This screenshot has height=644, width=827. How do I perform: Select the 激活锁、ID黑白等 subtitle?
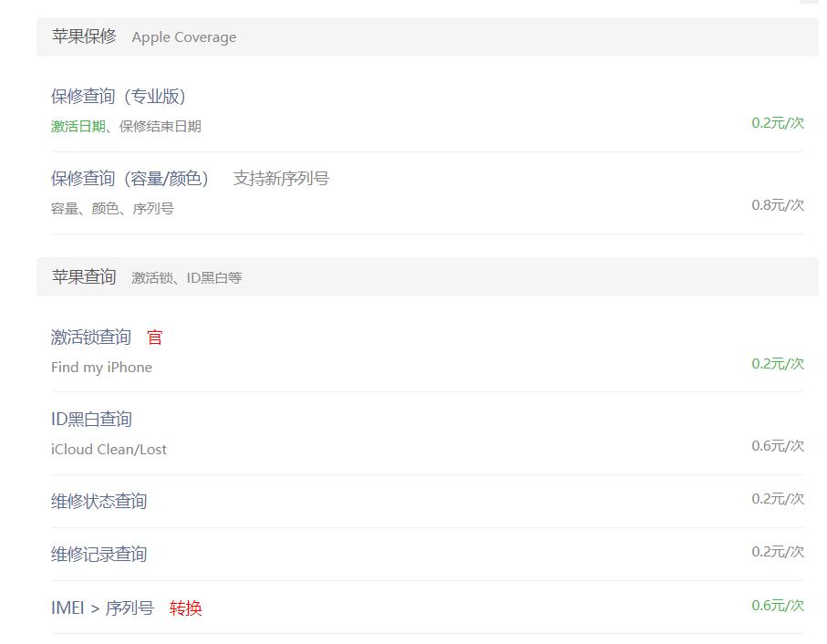[187, 278]
